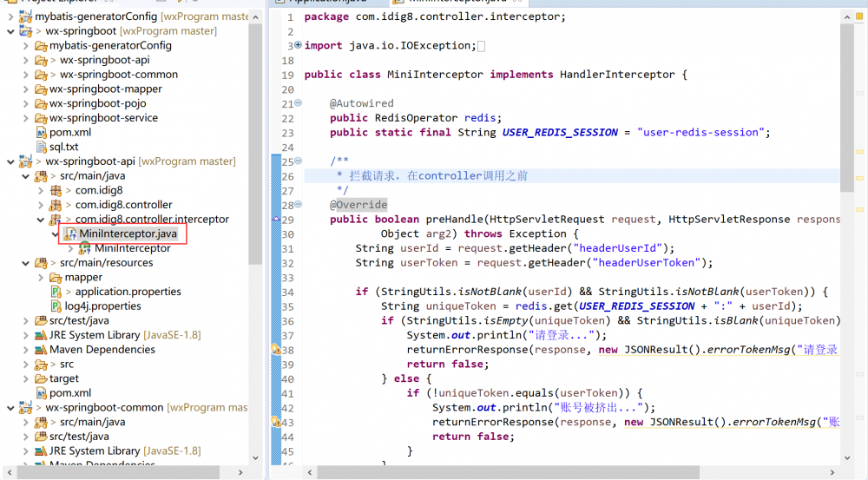Collapse the src/main/resources folder
Image resolution: width=868 pixels, height=480 pixels.
click(25, 263)
